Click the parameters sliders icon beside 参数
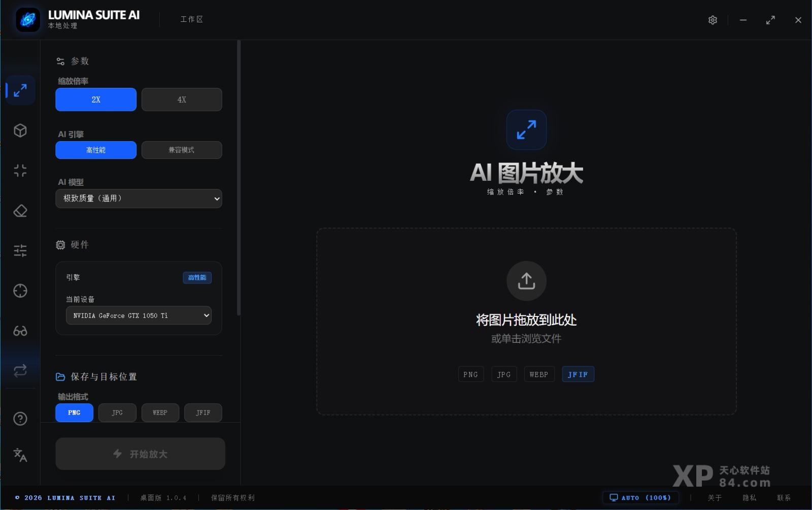The image size is (812, 510). coord(60,61)
